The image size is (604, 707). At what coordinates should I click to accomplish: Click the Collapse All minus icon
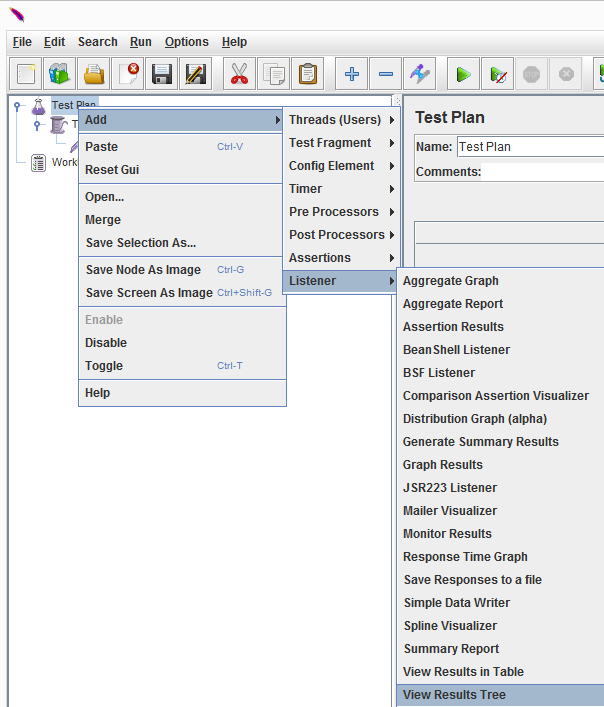385,73
